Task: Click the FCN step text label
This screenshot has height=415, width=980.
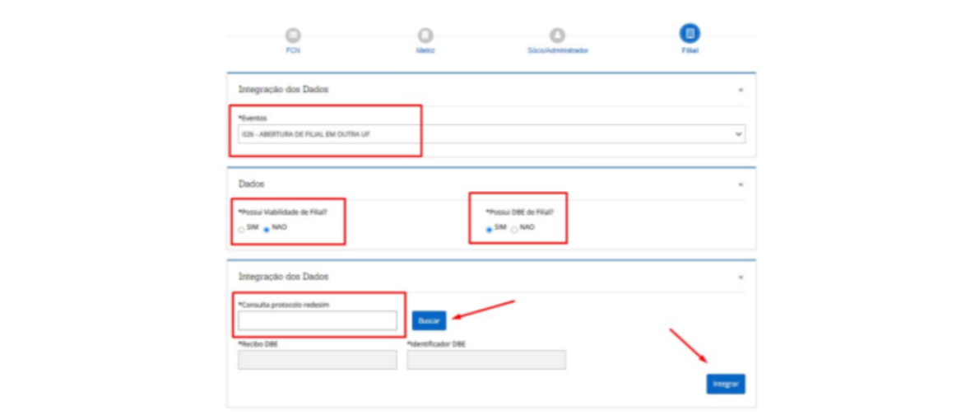Action: (x=293, y=51)
